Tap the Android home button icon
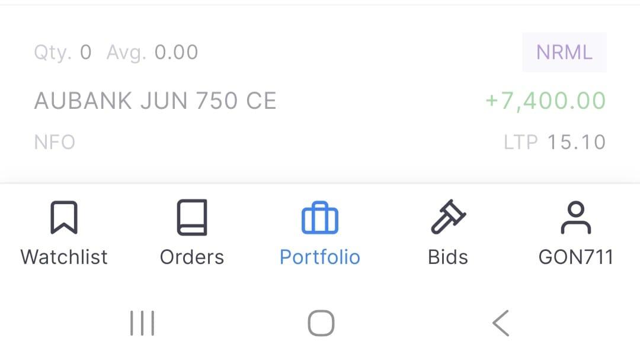This screenshot has height=364, width=640. click(321, 323)
